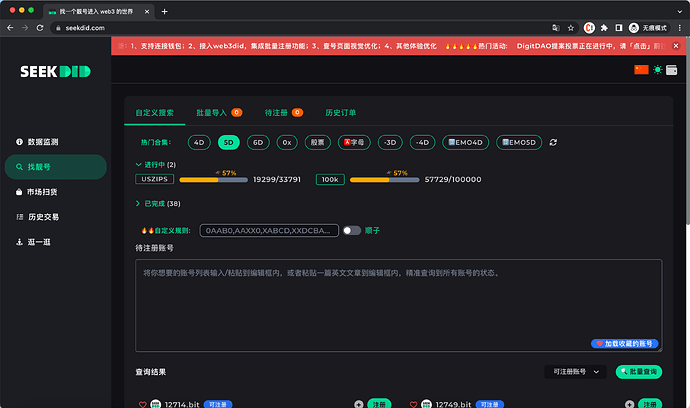Open the 可注册账号 filter dropdown
690x408 pixels.
[x=575, y=372]
